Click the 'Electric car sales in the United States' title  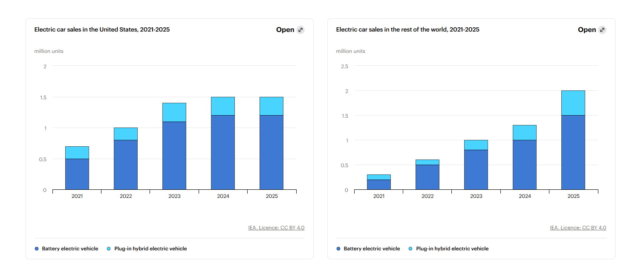pos(102,30)
